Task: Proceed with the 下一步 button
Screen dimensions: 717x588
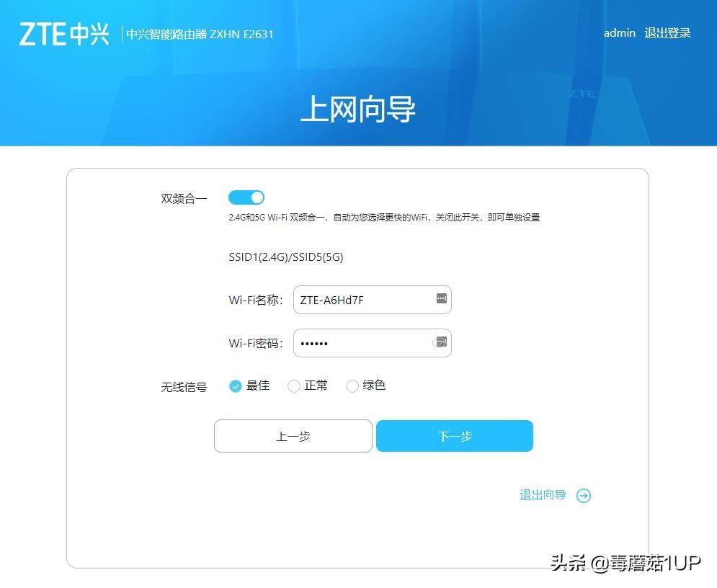Action: pos(455,436)
